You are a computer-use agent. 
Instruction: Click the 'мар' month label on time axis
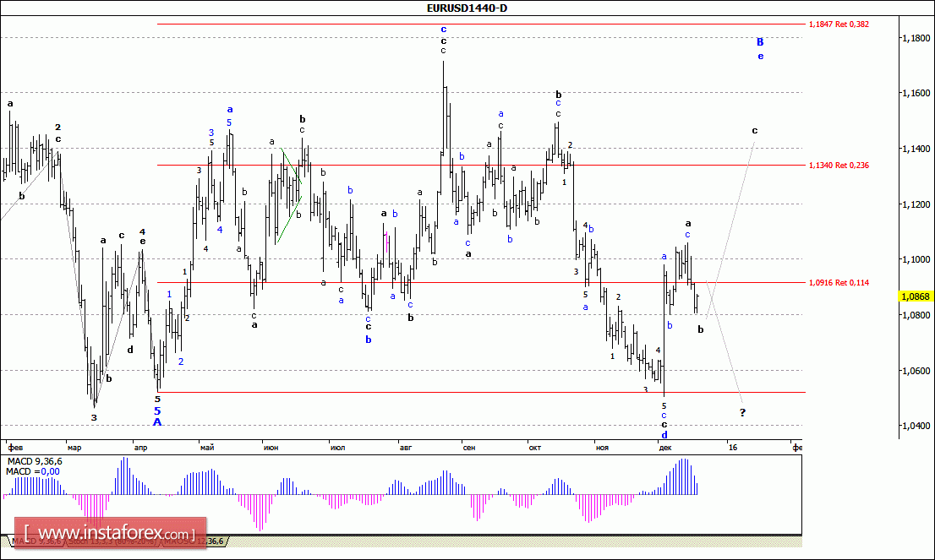(x=74, y=448)
